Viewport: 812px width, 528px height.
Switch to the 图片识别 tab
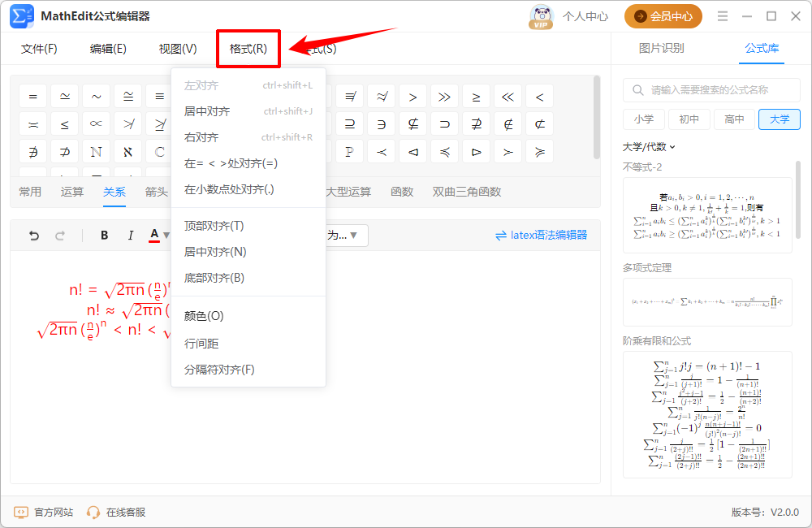pyautogui.click(x=661, y=48)
